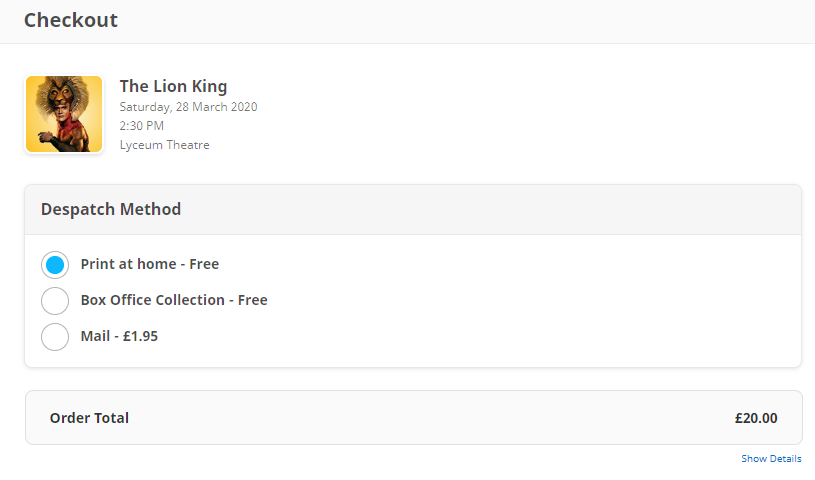
Task: Choose the Box Office Collection radio button
Action: coord(55,300)
